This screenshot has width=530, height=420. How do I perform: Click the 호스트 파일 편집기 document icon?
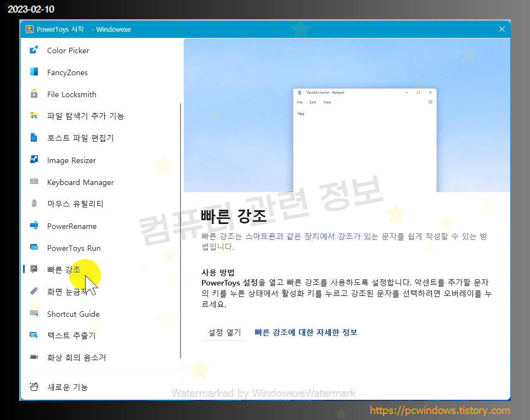click(x=34, y=137)
